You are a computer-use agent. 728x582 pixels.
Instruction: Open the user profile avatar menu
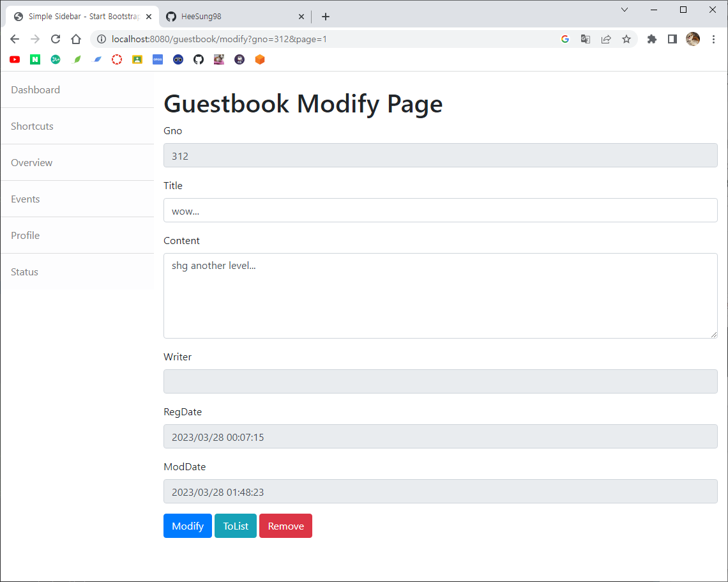(693, 39)
